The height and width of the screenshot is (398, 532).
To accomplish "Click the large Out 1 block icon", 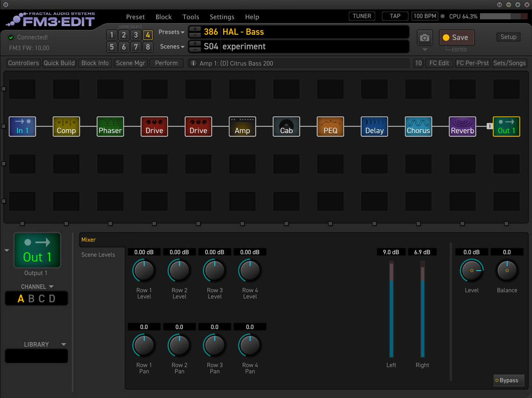I will click(x=37, y=250).
